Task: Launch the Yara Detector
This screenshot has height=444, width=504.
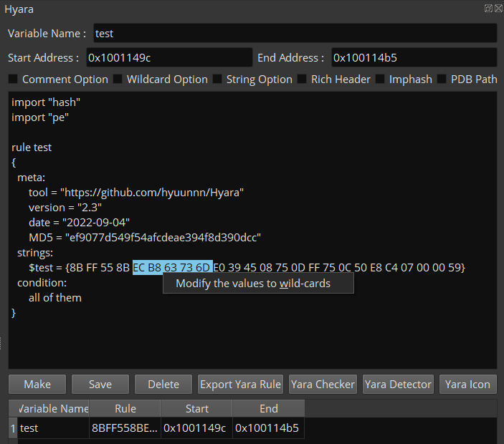Action: tap(398, 385)
